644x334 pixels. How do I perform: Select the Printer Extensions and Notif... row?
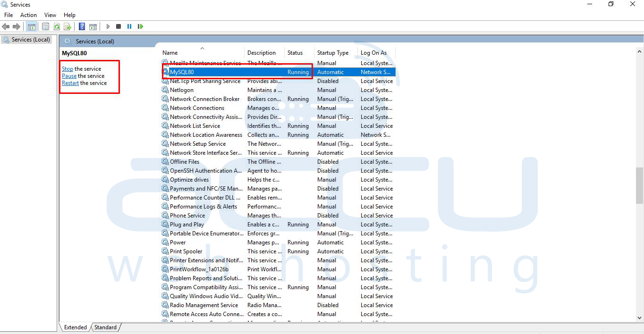[278, 260]
